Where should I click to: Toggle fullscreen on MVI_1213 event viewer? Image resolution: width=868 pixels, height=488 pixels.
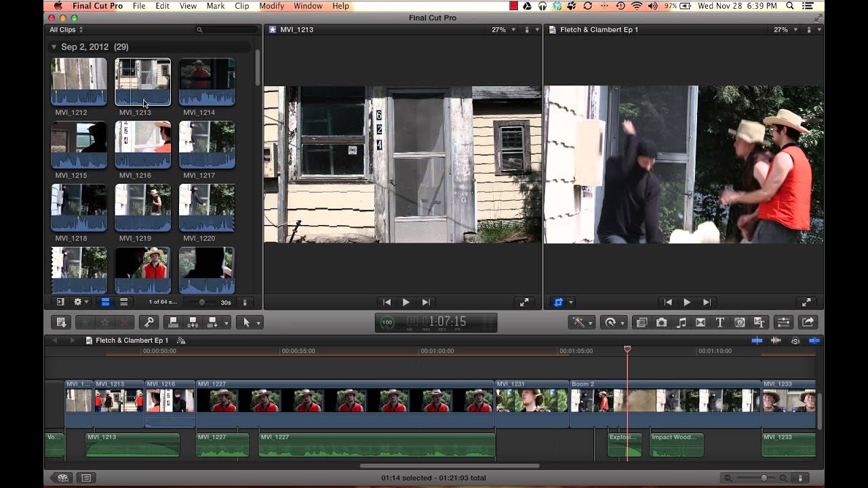click(524, 302)
